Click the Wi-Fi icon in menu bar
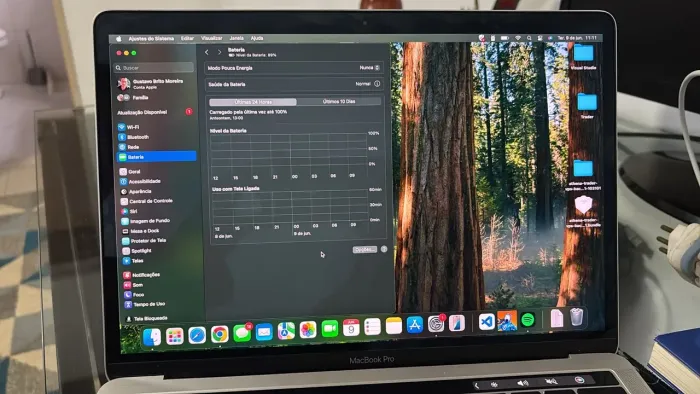 coord(518,38)
